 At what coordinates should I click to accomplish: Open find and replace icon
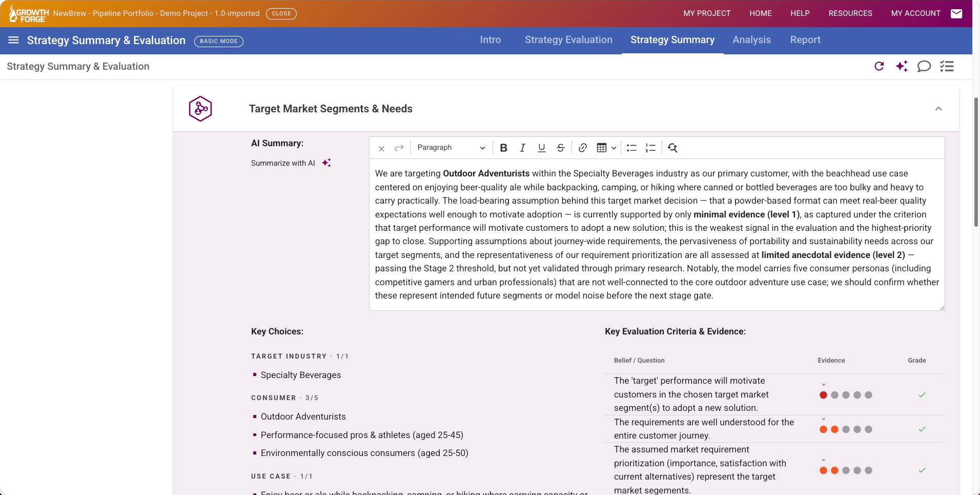click(x=672, y=148)
